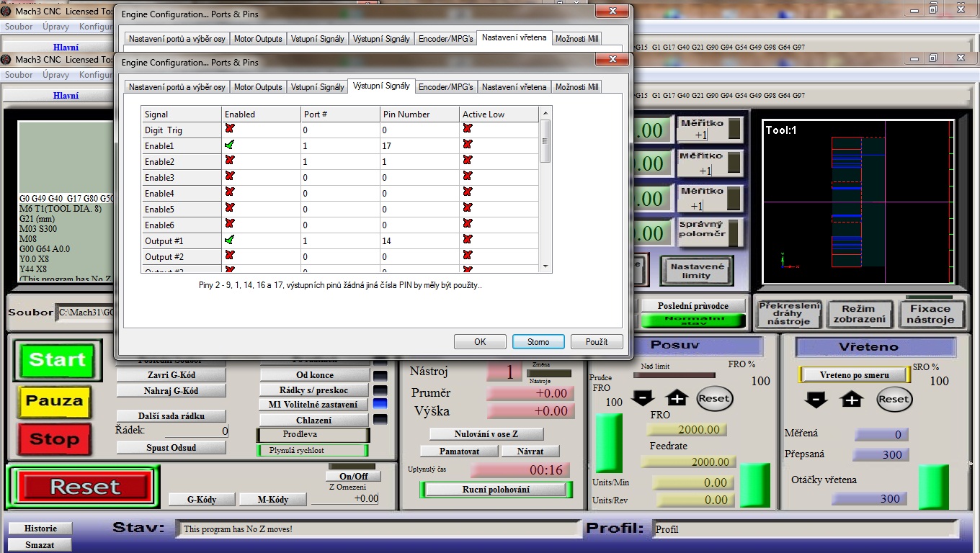Screen dimensions: 980x553
Task: Switch to Encoder/MPG's tab in front dialog
Action: click(446, 87)
